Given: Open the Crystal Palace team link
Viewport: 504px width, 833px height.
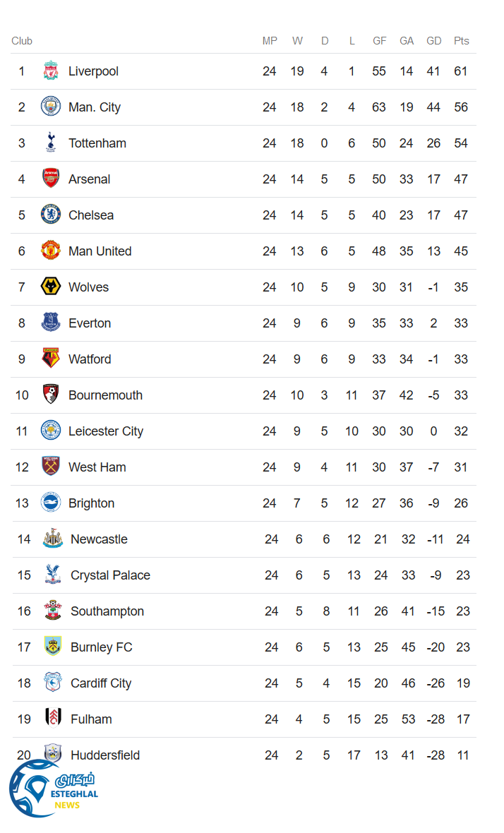Looking at the screenshot, I should tap(110, 575).
